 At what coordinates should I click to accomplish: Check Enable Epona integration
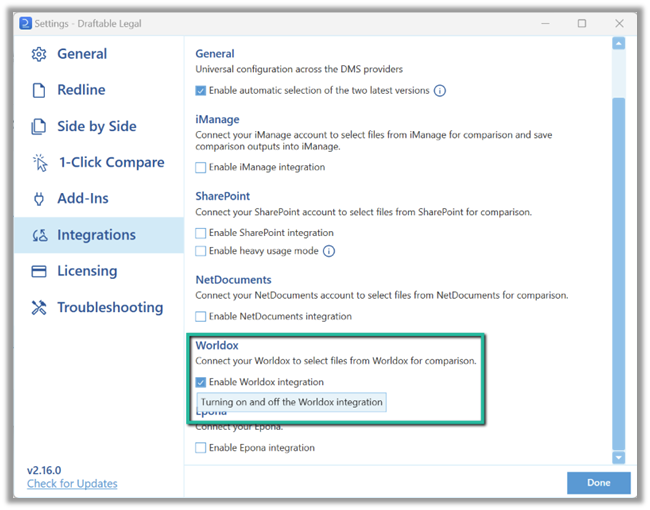[201, 448]
